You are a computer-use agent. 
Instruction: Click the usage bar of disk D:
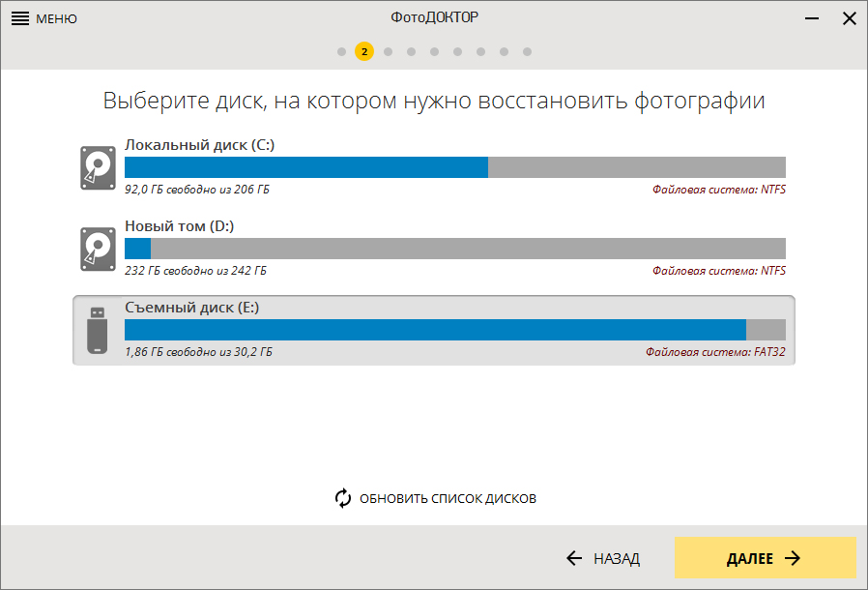(x=455, y=249)
